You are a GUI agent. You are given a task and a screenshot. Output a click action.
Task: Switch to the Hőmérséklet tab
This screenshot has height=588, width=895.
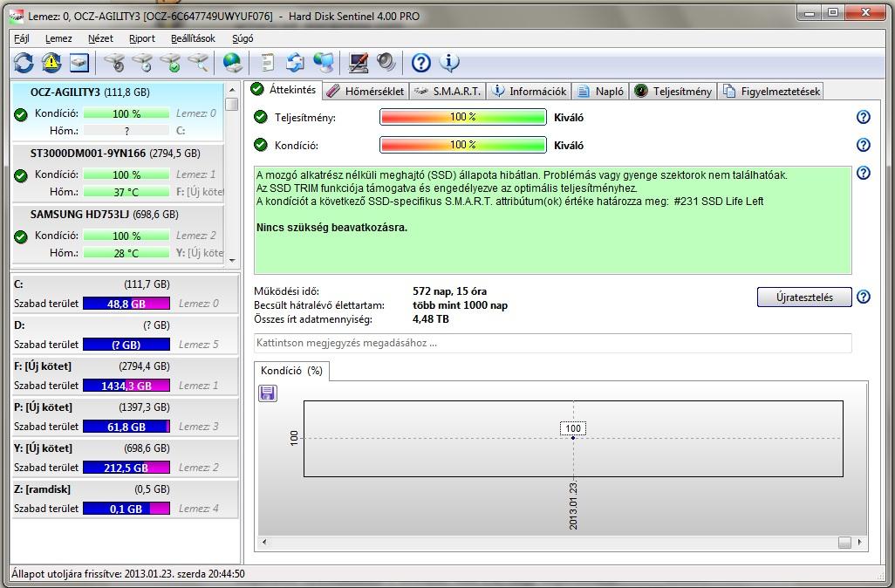coord(366,92)
